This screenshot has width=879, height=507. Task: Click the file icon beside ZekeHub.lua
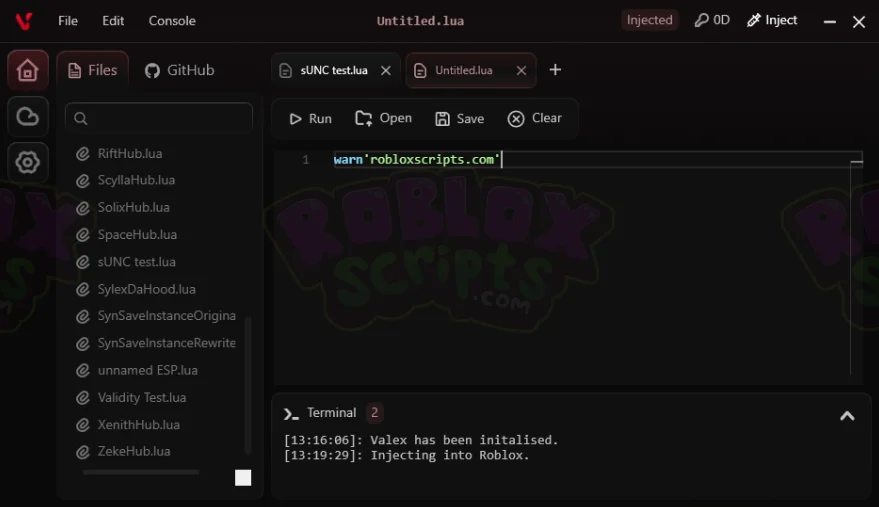(83, 451)
